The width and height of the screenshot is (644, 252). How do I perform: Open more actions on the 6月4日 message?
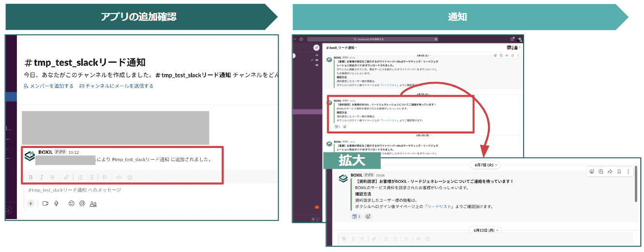point(518,56)
